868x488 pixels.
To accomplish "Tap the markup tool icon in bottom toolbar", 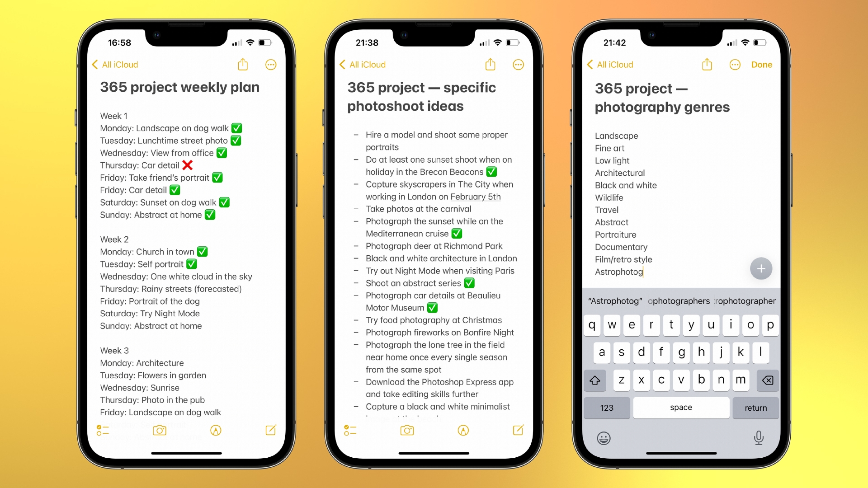I will (x=215, y=430).
